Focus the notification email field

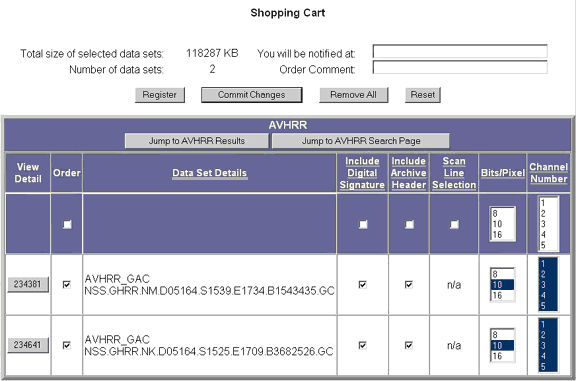(460, 51)
